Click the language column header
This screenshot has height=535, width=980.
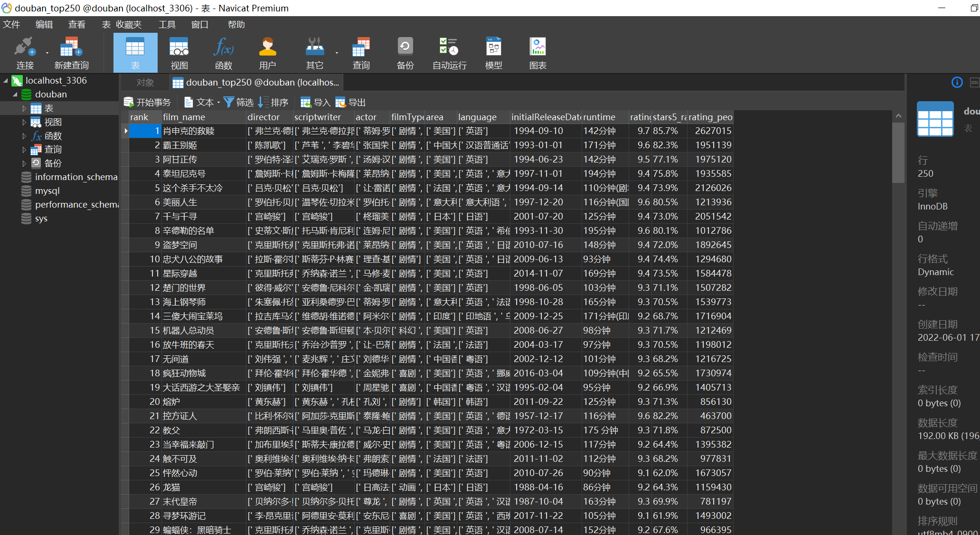(x=483, y=117)
